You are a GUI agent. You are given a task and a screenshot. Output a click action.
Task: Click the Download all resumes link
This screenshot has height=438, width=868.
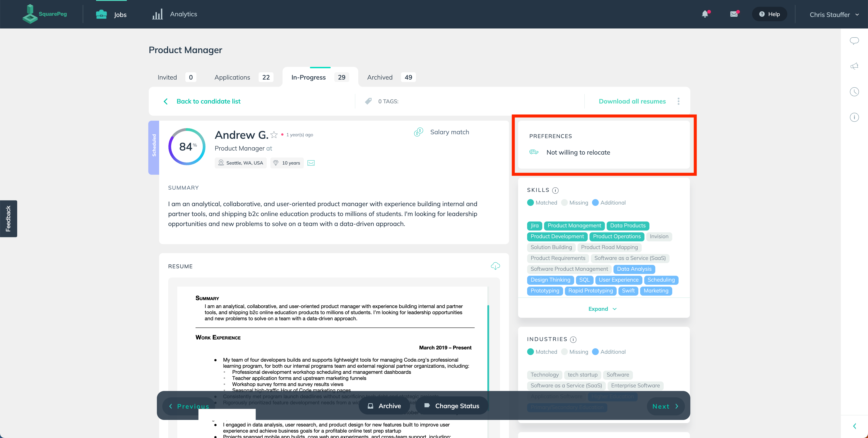click(x=632, y=101)
